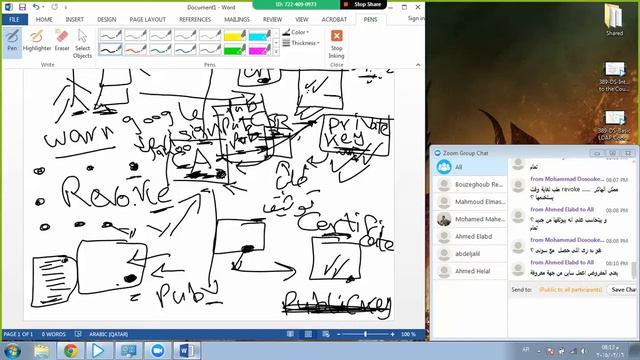Switch to Print Layout view in status bar

[x=308, y=334]
